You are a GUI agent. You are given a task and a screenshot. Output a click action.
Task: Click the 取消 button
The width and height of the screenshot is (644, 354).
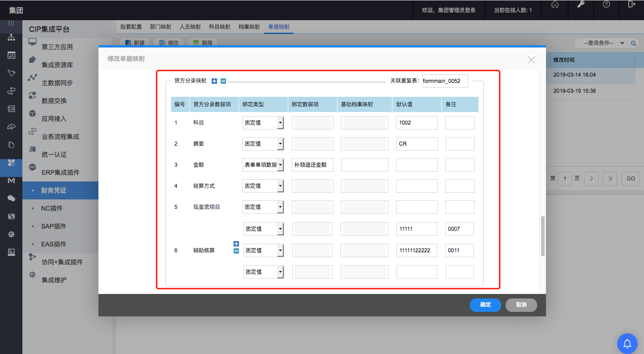521,305
